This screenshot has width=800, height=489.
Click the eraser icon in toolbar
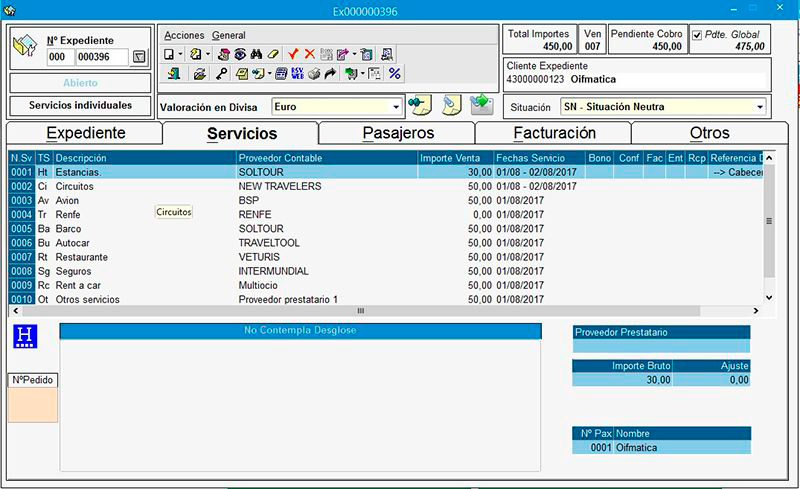[272, 54]
